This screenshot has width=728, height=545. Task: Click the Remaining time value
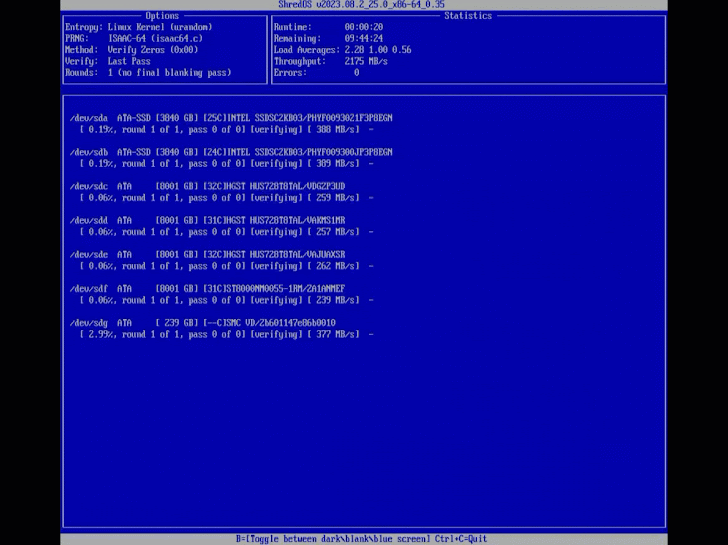click(x=363, y=38)
